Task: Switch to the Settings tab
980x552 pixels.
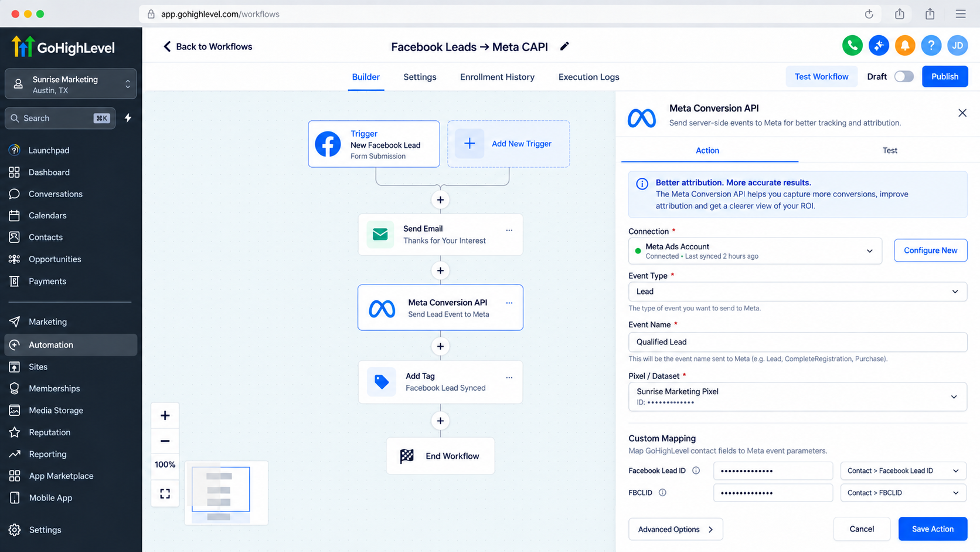Action: click(420, 77)
